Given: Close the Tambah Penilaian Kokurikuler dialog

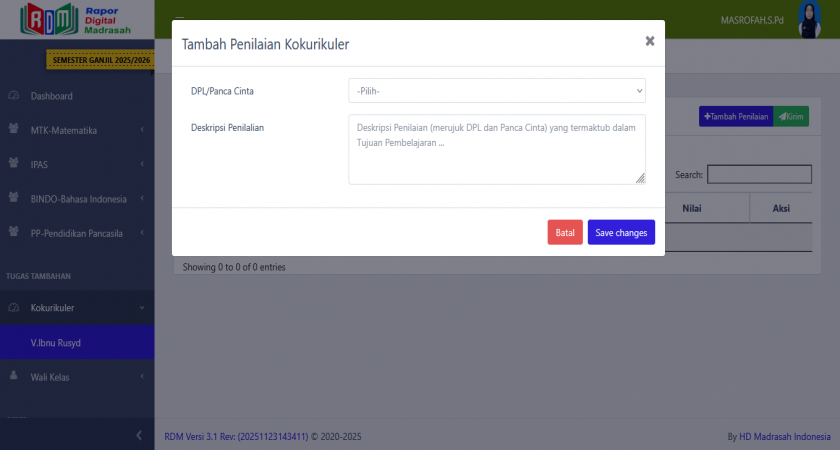Looking at the screenshot, I should tap(649, 41).
